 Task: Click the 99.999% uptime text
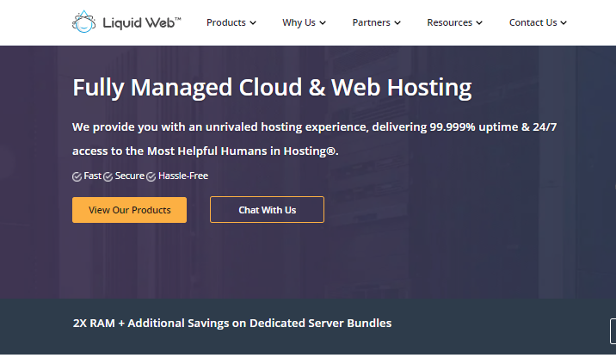coord(474,127)
